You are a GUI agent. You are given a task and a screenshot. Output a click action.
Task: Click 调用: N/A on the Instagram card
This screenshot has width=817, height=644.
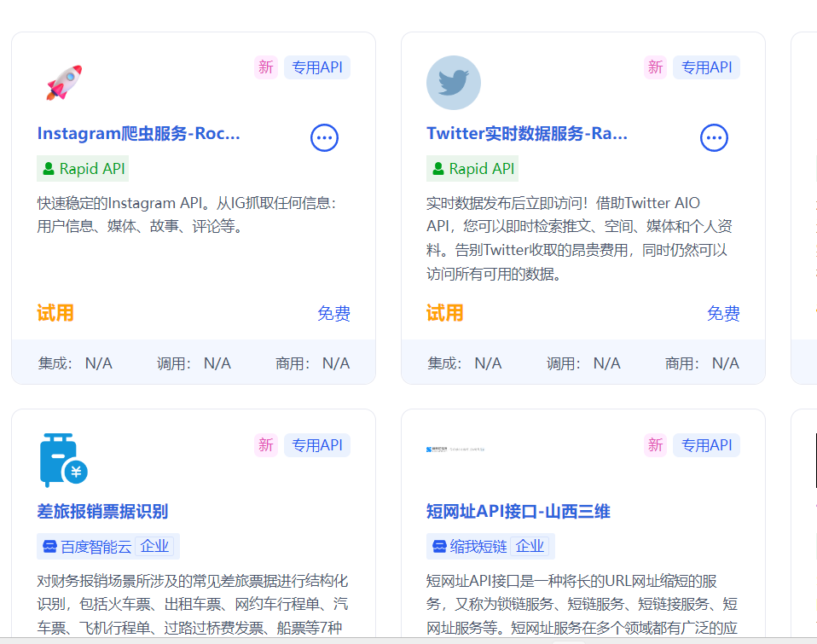point(194,363)
